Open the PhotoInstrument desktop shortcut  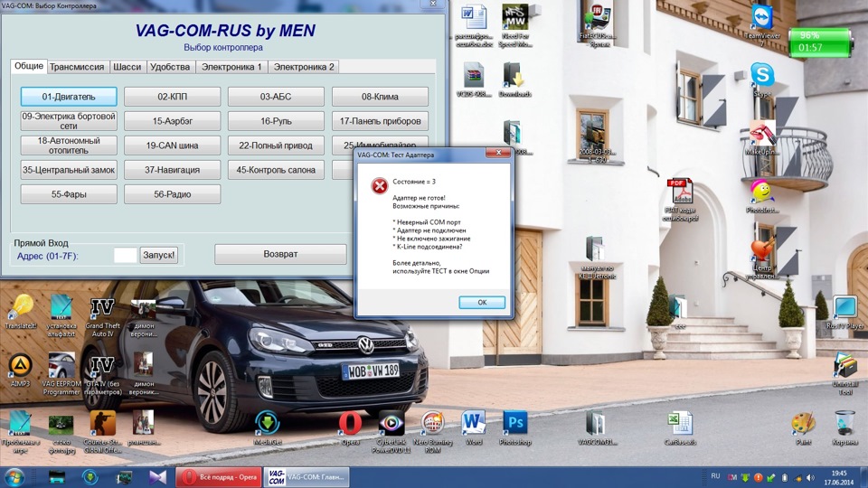[x=762, y=196]
